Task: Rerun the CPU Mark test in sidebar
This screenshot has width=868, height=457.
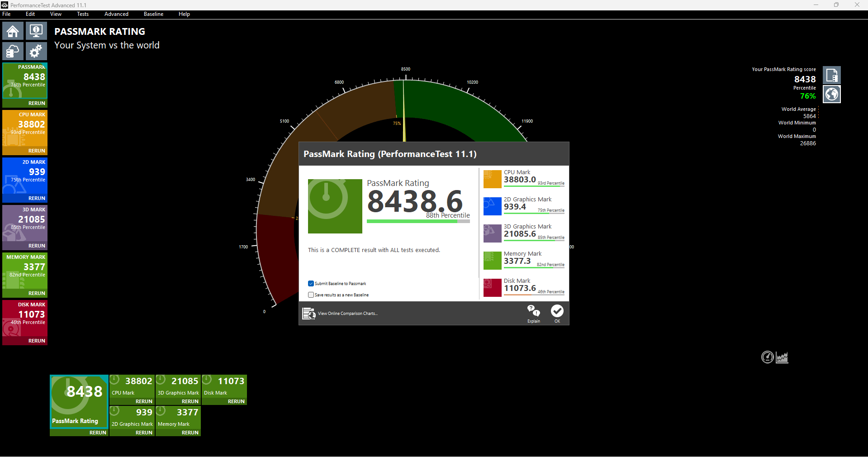Action: [x=37, y=151]
